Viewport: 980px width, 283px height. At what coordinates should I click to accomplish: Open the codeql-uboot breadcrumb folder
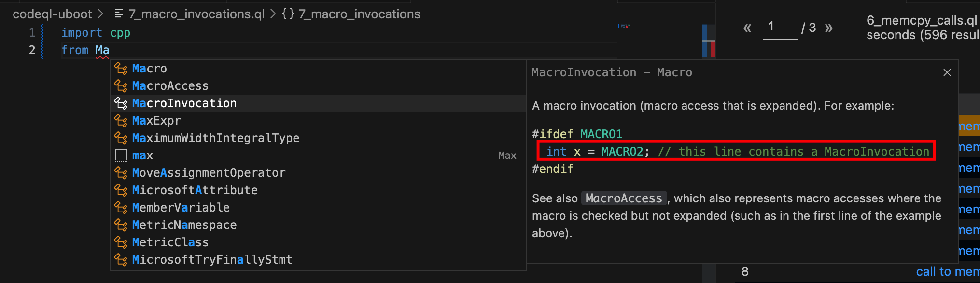[x=52, y=14]
